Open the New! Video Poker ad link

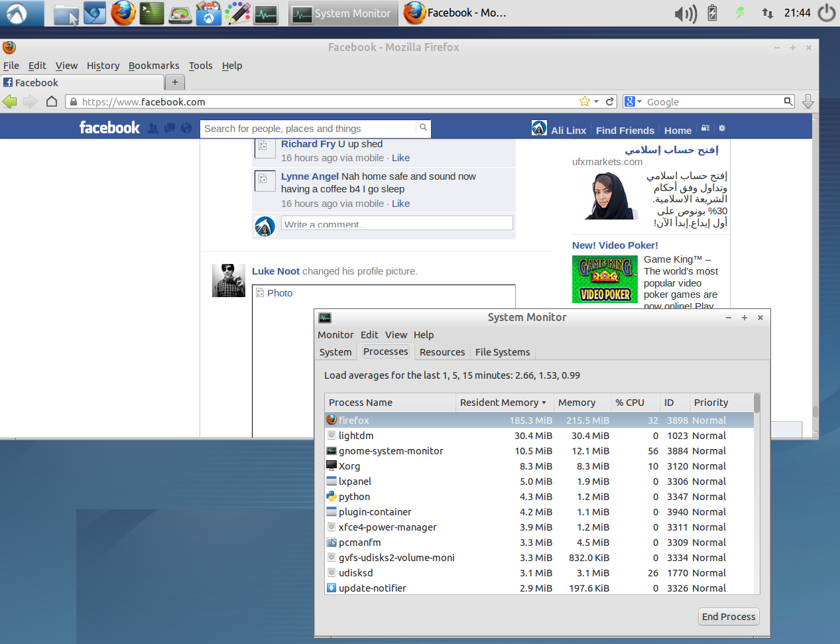[x=615, y=245]
